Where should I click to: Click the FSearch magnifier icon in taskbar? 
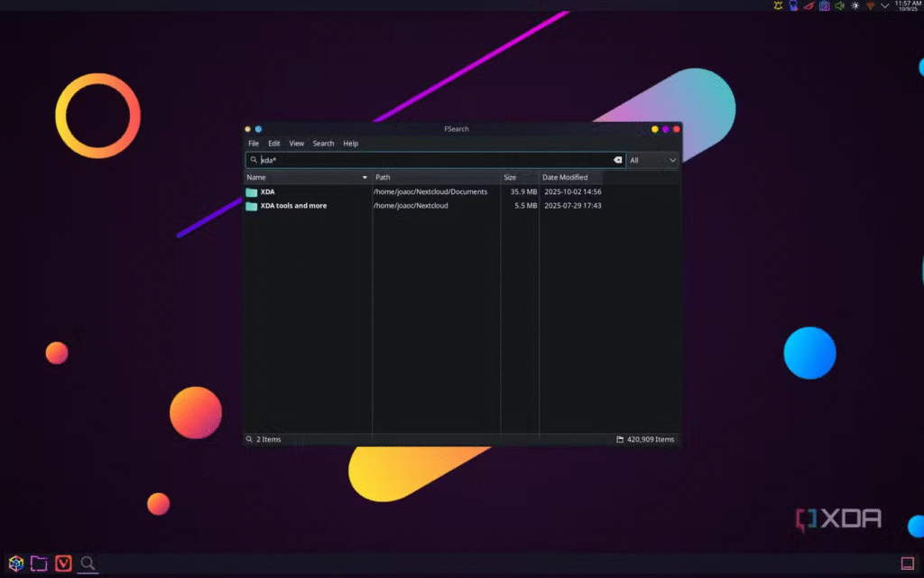tap(88, 564)
